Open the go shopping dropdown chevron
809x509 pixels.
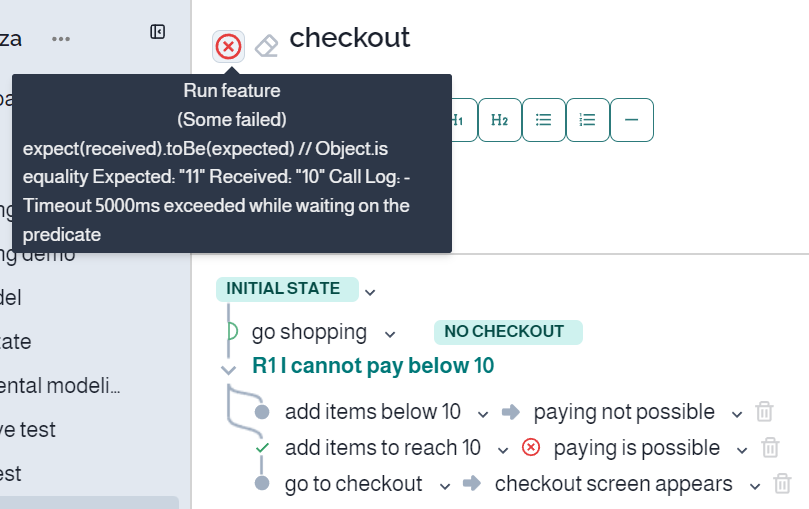[390, 334]
